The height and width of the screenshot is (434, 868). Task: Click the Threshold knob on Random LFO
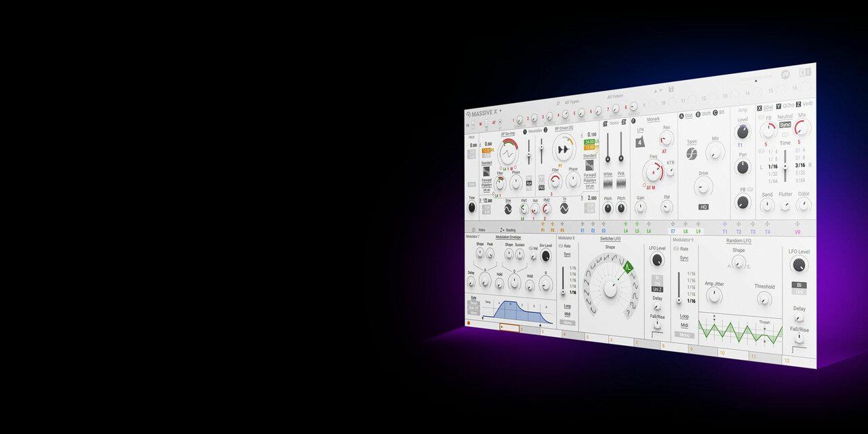765,299
